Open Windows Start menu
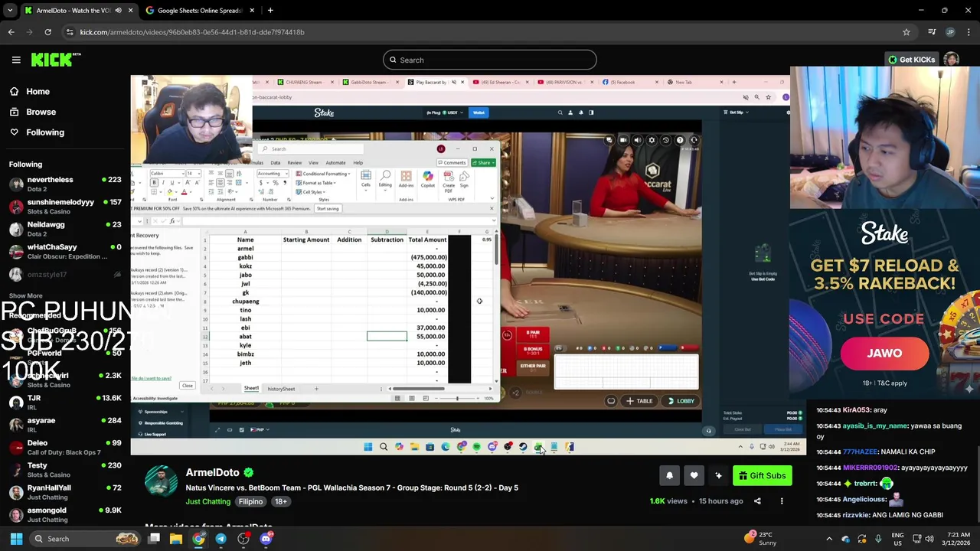980x551 pixels. pyautogui.click(x=16, y=539)
